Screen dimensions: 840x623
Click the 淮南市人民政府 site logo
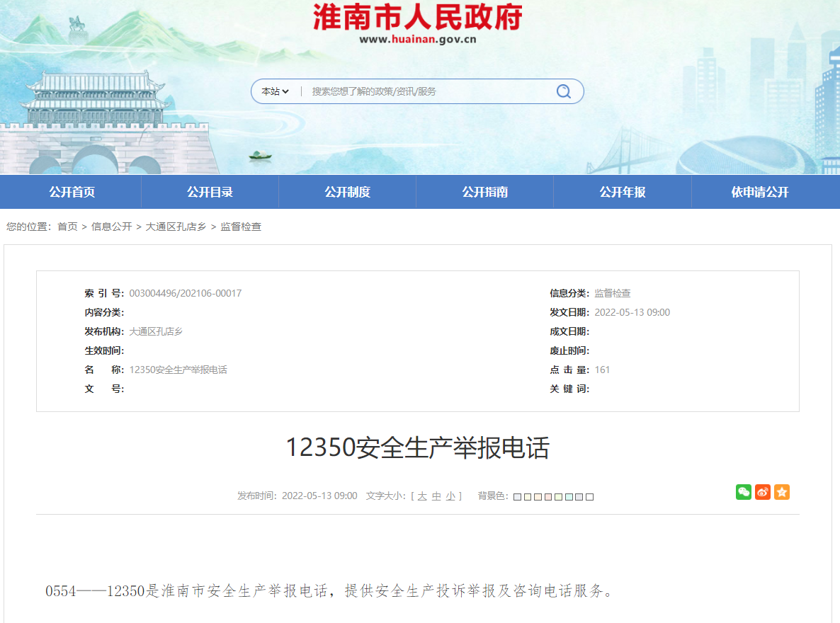click(418, 18)
